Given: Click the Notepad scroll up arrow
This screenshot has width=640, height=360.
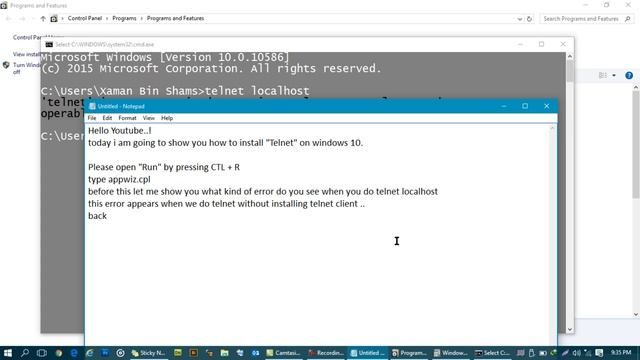Looking at the screenshot, I should tap(553, 128).
